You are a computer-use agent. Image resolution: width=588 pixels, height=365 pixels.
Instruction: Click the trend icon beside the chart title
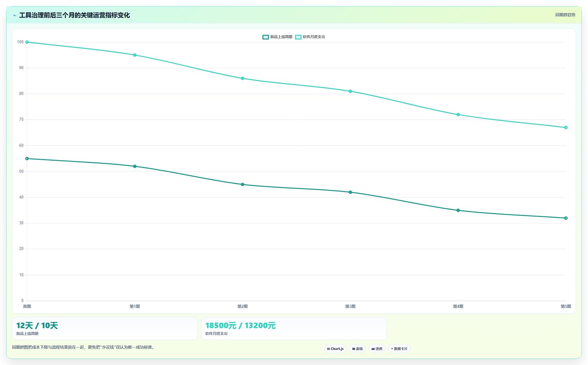tap(14, 15)
